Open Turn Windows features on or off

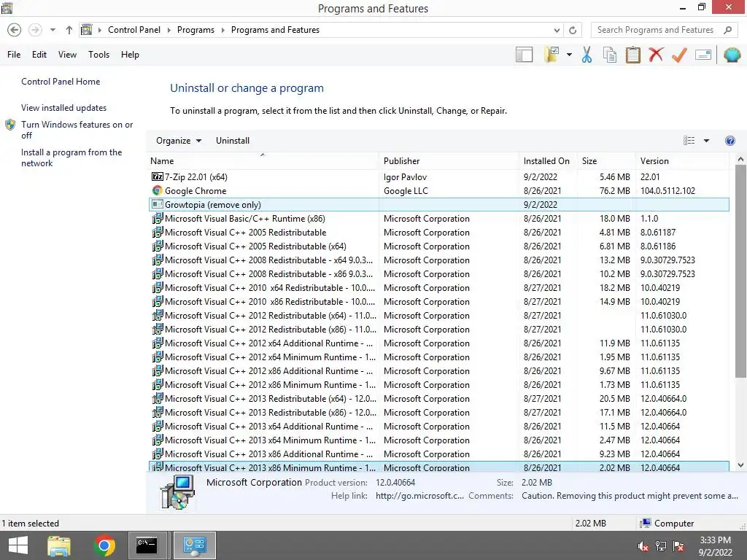pyautogui.click(x=77, y=130)
